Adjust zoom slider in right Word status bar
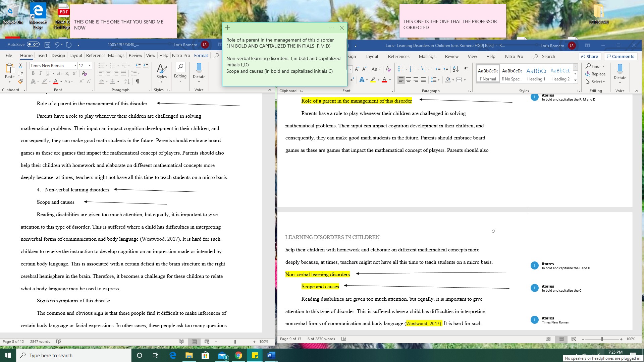Viewport: 644px width, 362px height. coord(602,339)
